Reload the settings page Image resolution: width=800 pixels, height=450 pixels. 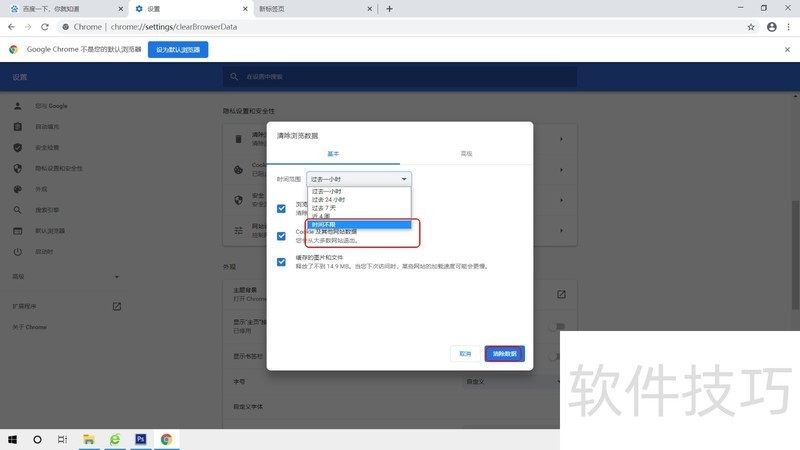[45, 27]
